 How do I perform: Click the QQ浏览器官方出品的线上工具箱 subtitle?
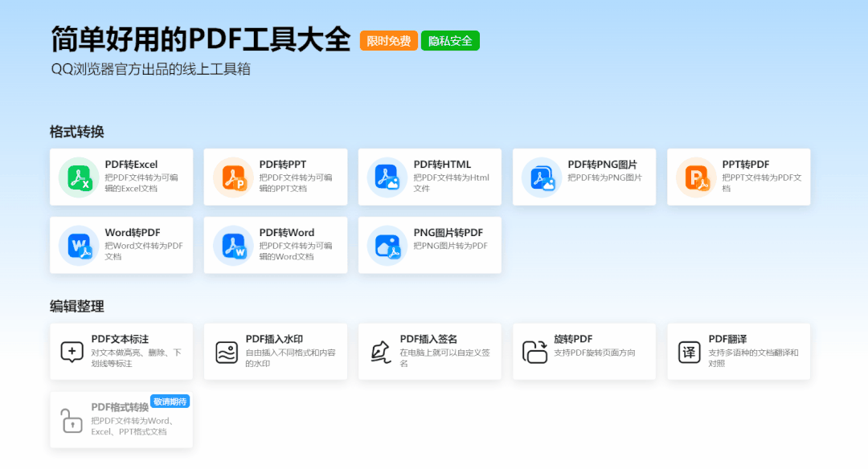pyautogui.click(x=150, y=69)
